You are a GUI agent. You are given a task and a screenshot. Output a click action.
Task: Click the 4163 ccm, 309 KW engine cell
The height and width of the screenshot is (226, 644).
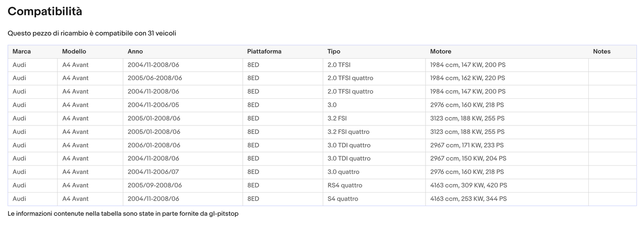[468, 186]
